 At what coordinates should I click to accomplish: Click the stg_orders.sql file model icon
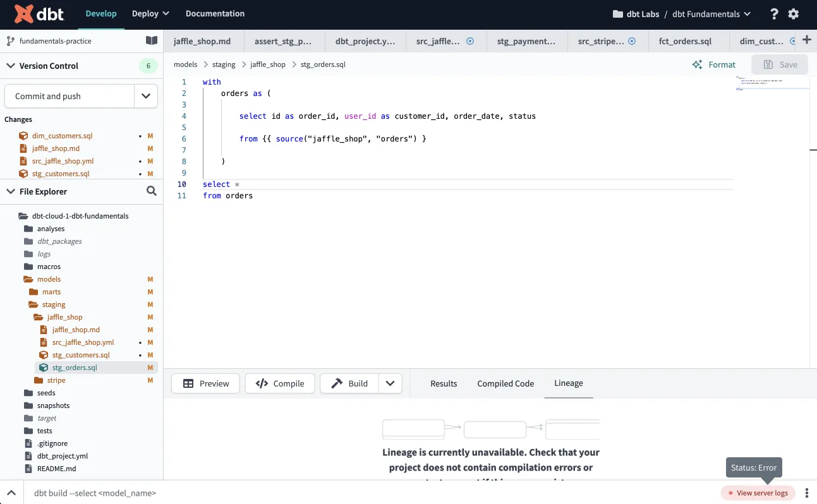(x=44, y=368)
